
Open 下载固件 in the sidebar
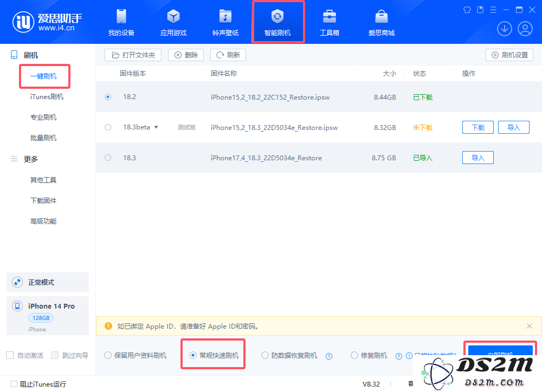coord(43,201)
